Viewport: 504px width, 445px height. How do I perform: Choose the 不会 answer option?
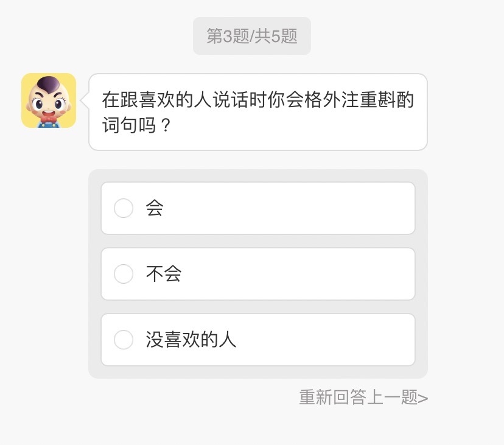click(257, 274)
